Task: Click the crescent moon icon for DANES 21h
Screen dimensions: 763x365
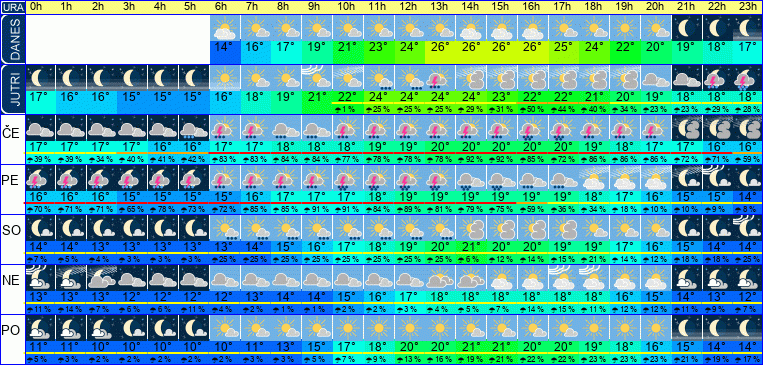Action: 685,28
